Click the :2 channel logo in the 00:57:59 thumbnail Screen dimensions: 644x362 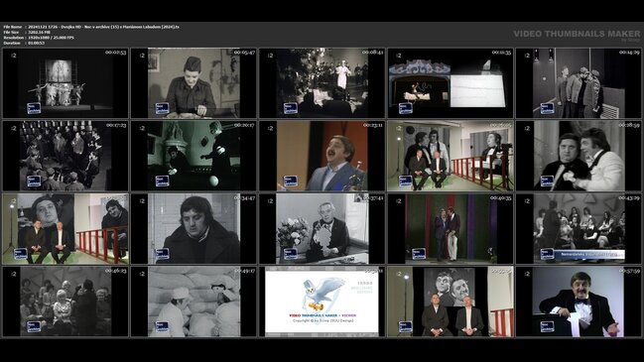click(x=527, y=274)
